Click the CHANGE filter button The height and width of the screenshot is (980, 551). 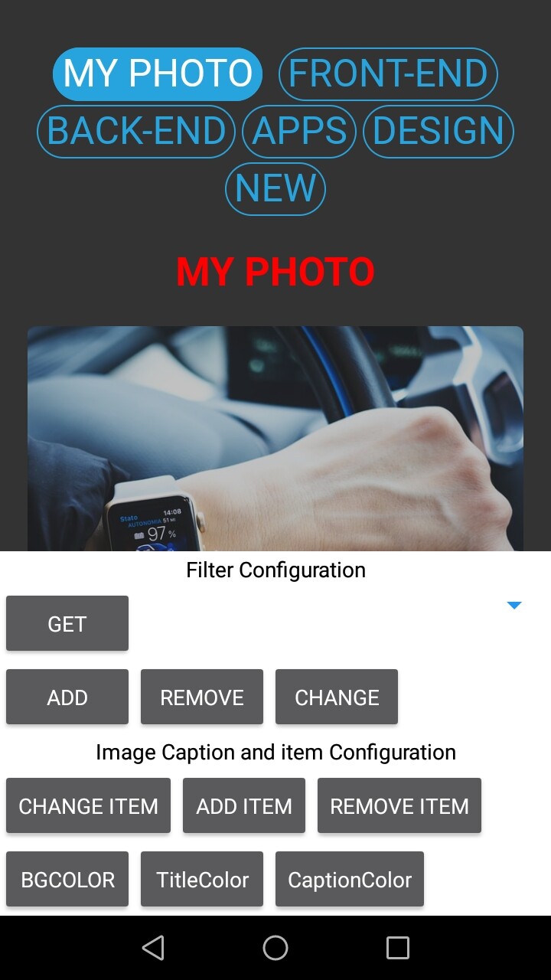click(337, 697)
